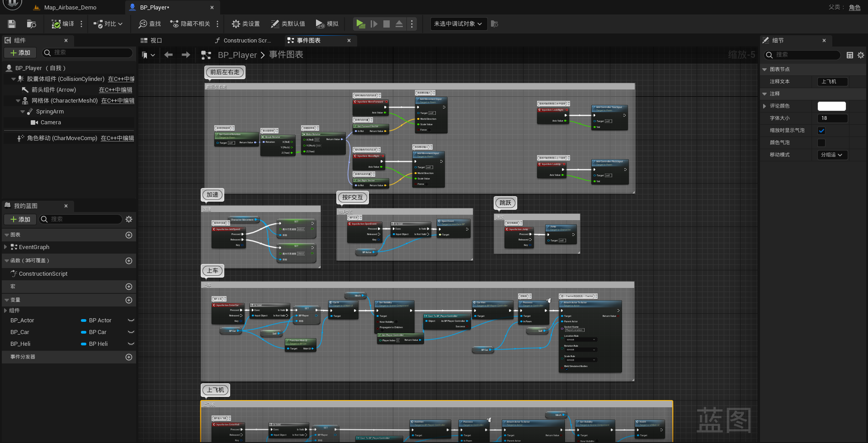This screenshot has height=443, width=868.
Task: Collapse the 胶囊体组件 CollisionCylinder row
Action: point(14,79)
